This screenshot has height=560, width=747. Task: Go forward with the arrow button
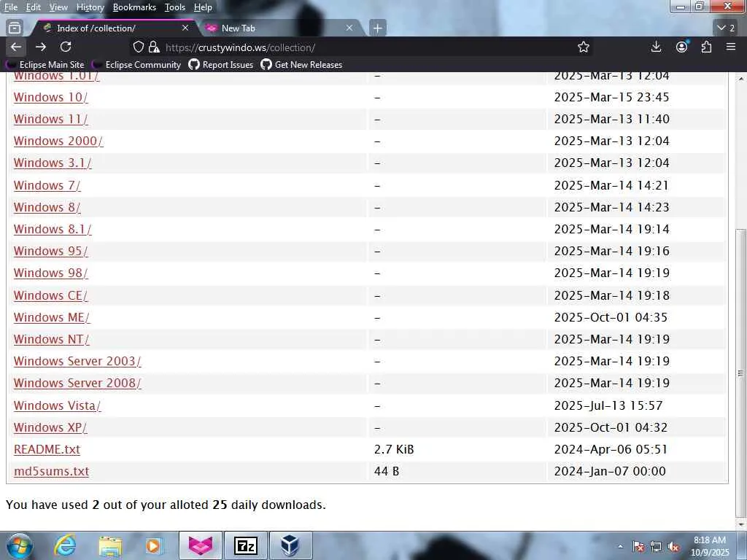pyautogui.click(x=41, y=47)
